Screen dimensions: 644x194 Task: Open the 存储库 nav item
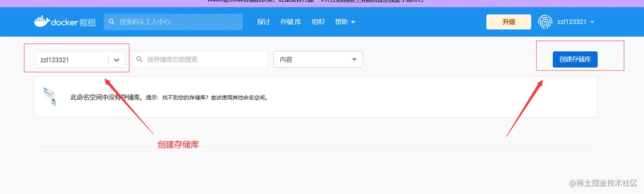point(291,22)
